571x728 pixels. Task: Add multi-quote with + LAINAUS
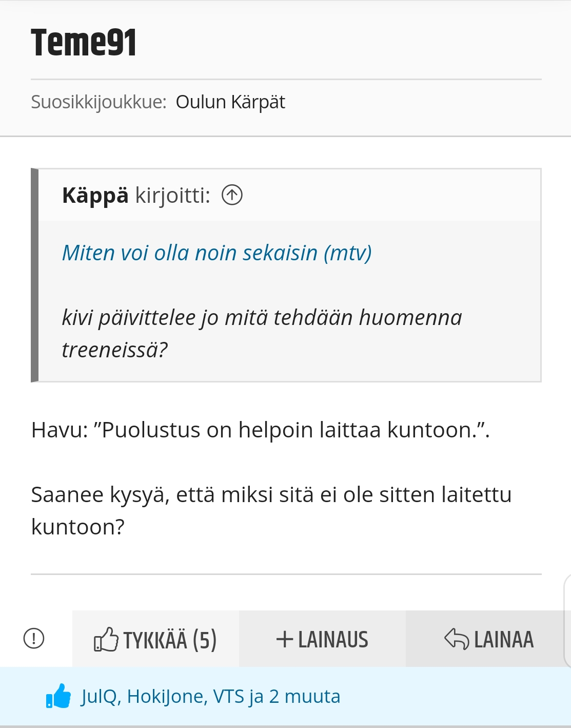click(322, 639)
